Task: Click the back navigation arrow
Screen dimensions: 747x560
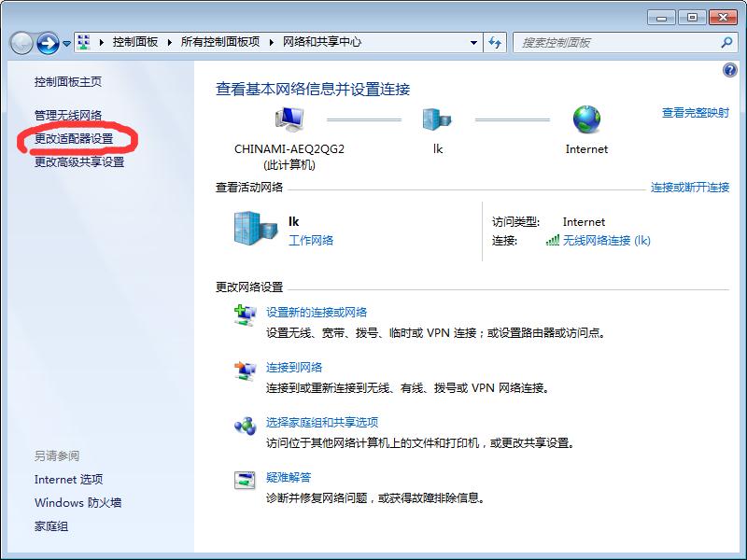Action: (21, 42)
